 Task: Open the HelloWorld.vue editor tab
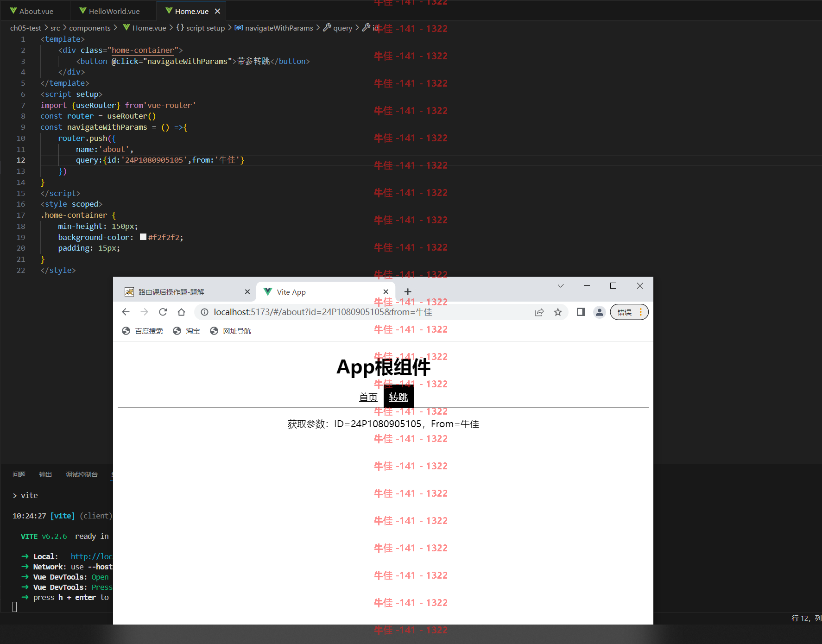point(110,11)
